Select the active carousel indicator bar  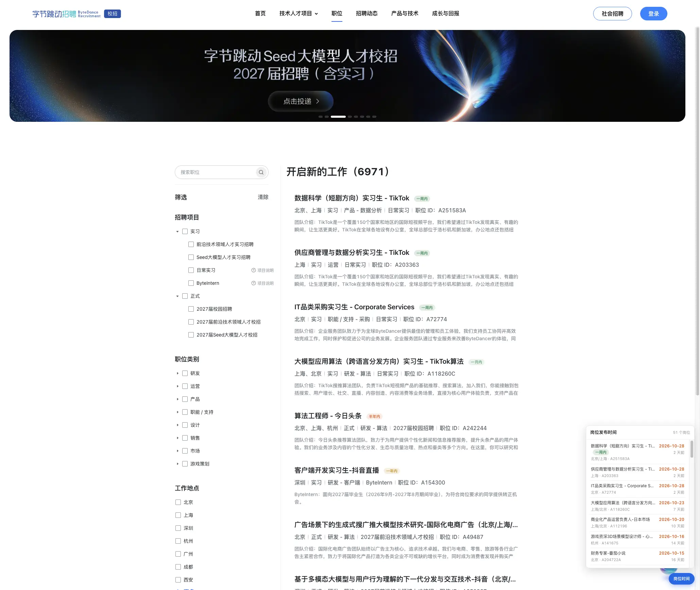tap(338, 117)
